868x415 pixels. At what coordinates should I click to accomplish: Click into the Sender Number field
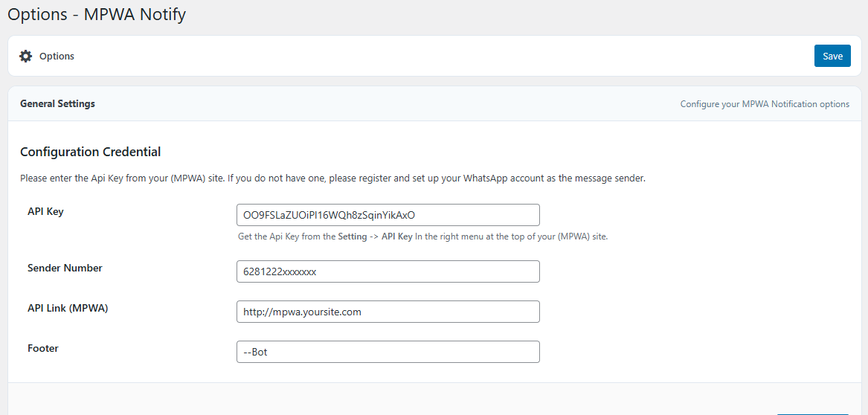coord(387,271)
